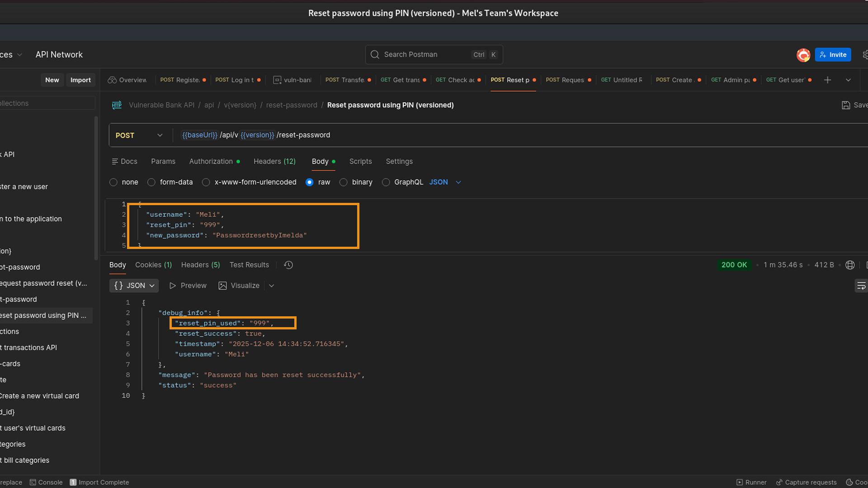Screen dimensions: 868x488
Task: Expand the POST method dropdown
Action: coord(139,135)
